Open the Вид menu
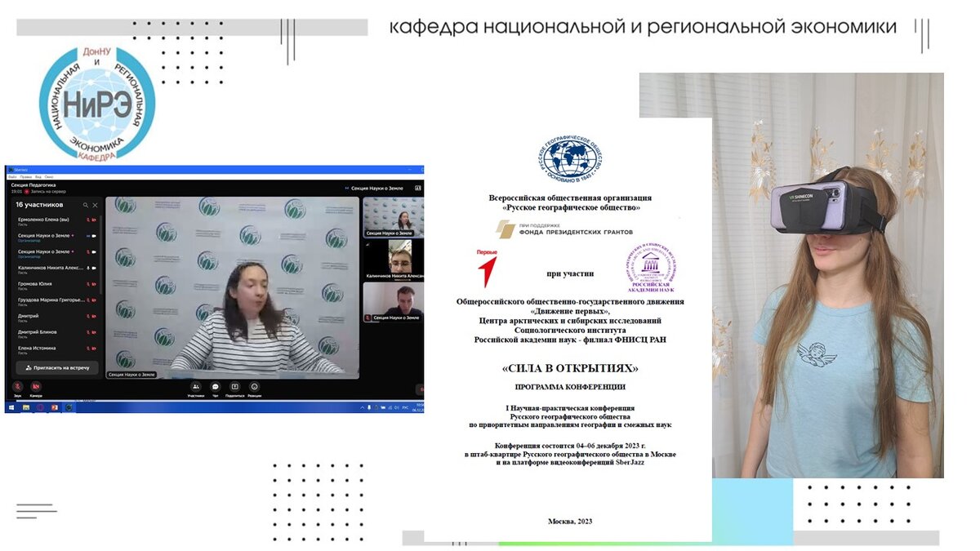Viewport: 980px width, 551px height. point(38,177)
